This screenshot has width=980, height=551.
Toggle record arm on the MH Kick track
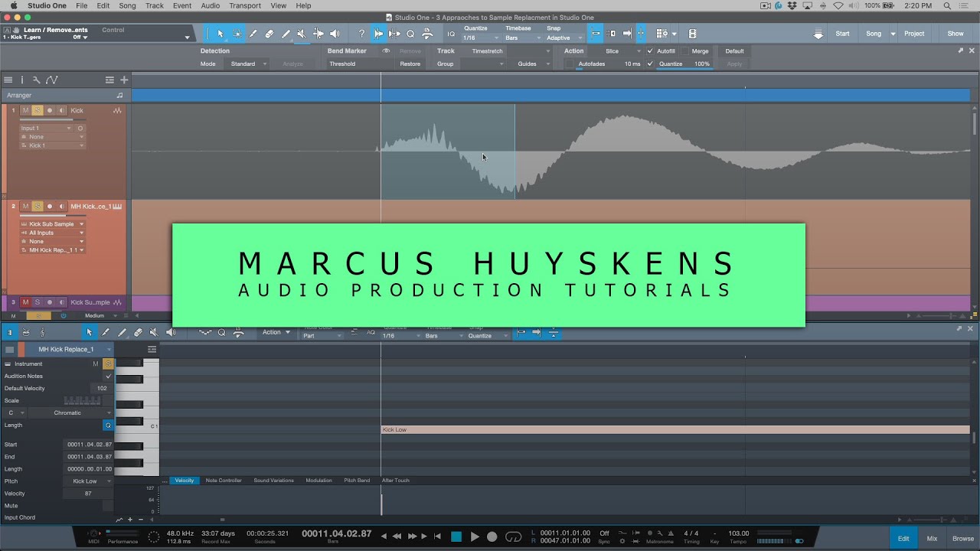pyautogui.click(x=50, y=207)
